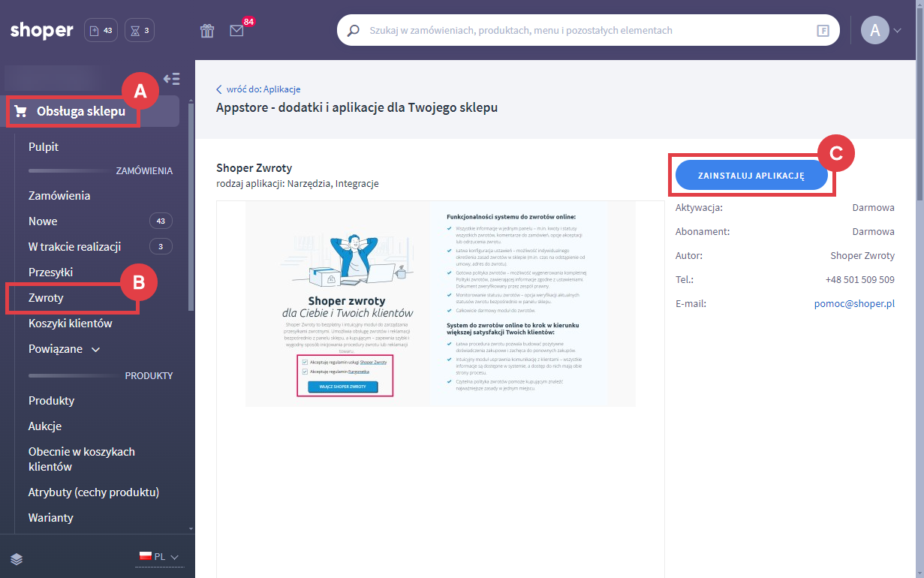The height and width of the screenshot is (578, 924).
Task: Click the layers icon in sidebar footer
Action: click(x=17, y=558)
